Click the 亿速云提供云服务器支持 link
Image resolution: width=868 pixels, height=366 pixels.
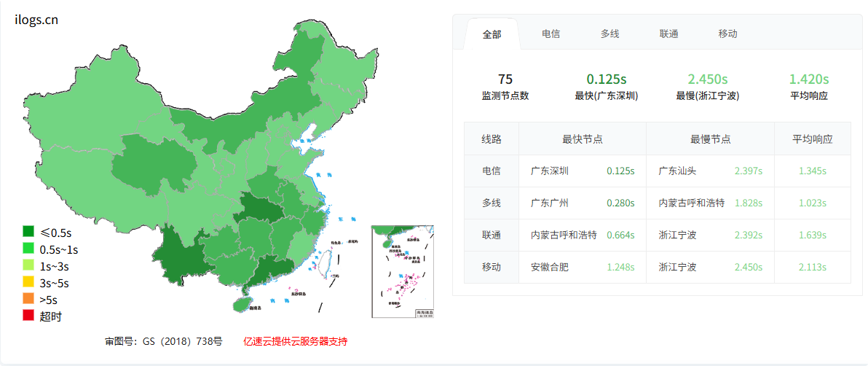coord(296,342)
